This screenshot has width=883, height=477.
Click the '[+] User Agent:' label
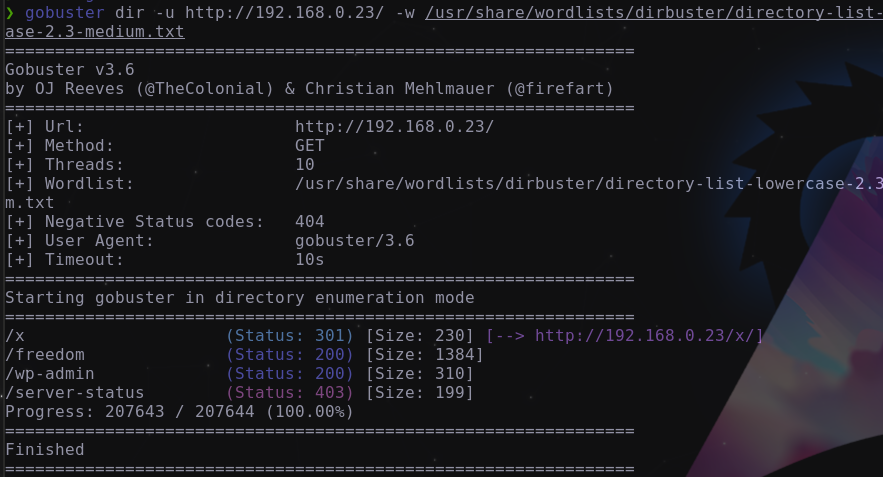(79, 241)
